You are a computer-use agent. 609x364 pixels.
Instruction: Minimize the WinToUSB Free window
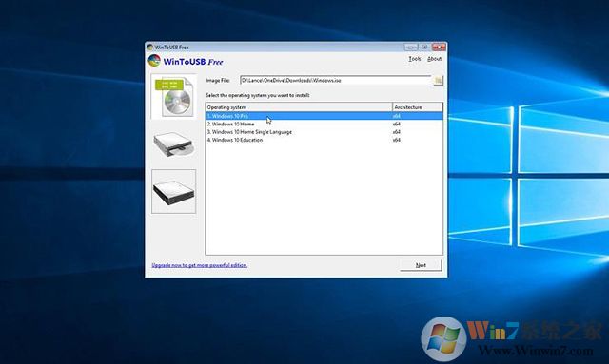(x=410, y=47)
